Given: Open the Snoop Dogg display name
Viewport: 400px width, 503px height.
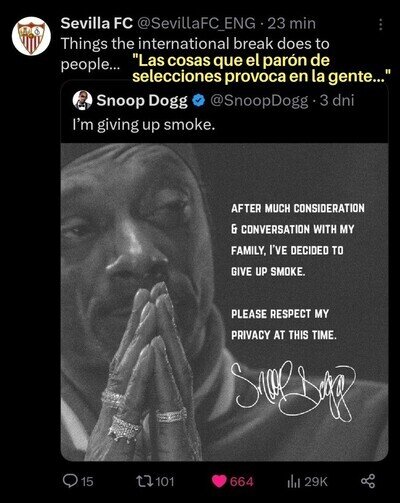Looking at the screenshot, I should (x=142, y=101).
